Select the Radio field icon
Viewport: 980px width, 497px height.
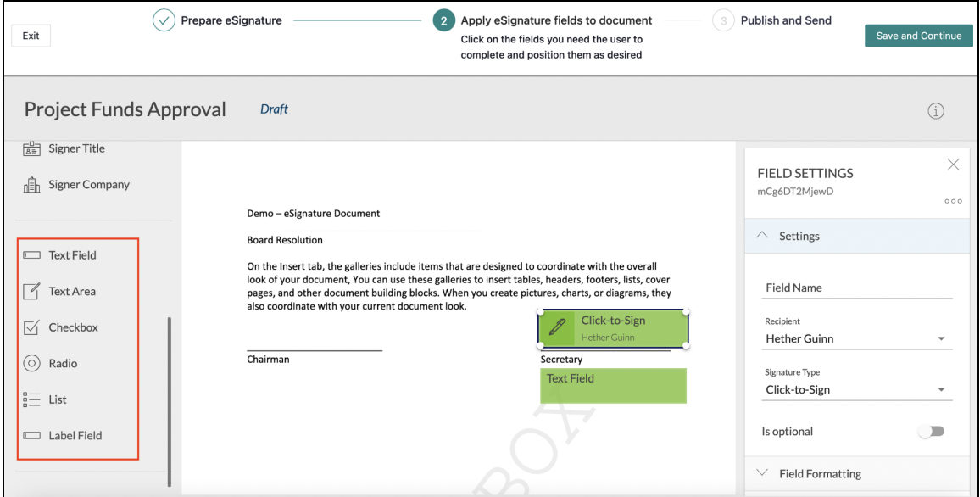(x=31, y=363)
